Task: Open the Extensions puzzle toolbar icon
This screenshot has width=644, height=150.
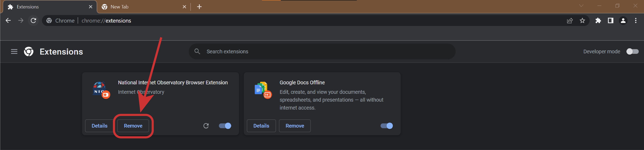Action: [x=598, y=21]
